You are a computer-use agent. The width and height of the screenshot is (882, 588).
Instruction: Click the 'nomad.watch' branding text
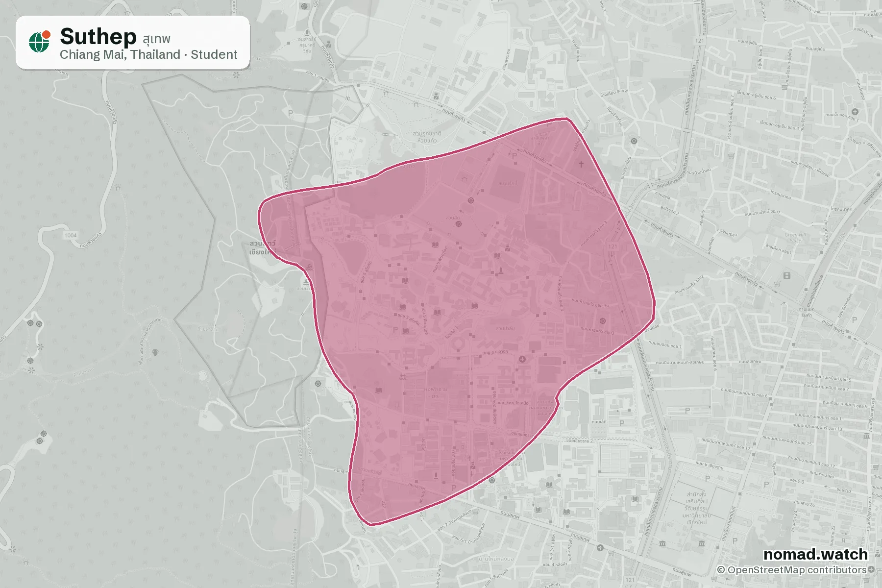pos(815,554)
